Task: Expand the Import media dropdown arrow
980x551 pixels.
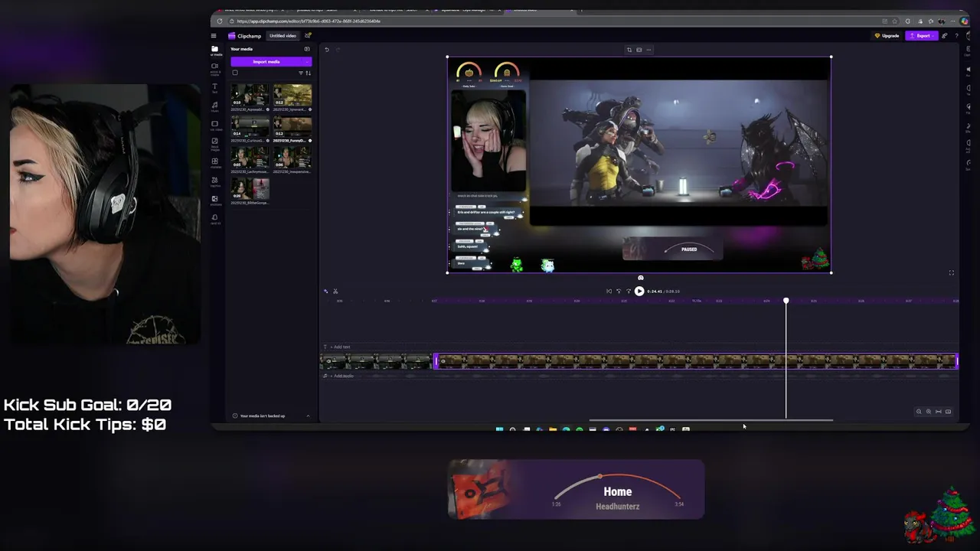Action: click(x=308, y=62)
